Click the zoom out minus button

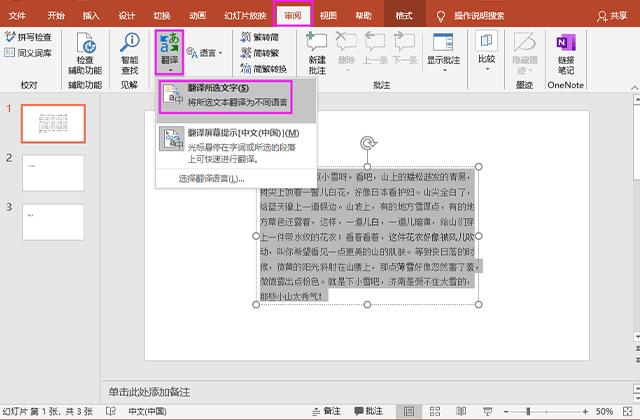tap(506, 411)
